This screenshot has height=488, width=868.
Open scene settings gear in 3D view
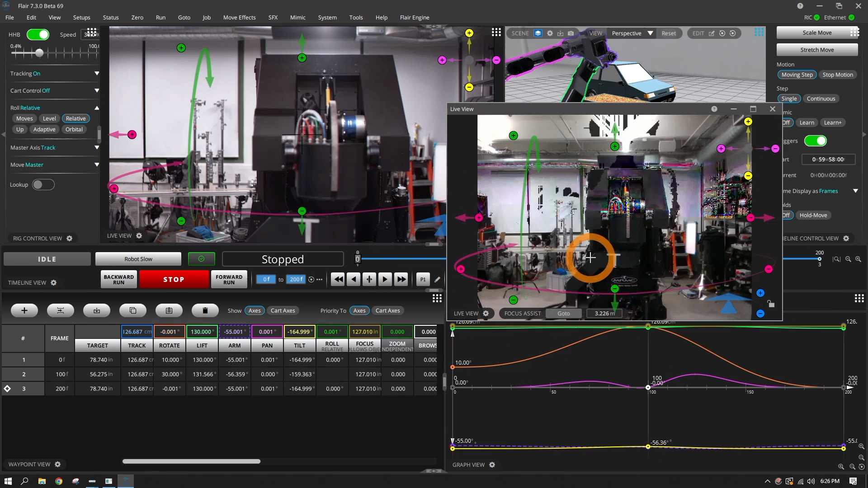(550, 33)
